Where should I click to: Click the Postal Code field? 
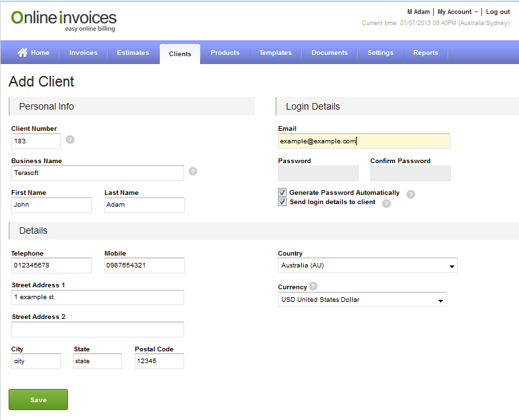pyautogui.click(x=159, y=361)
